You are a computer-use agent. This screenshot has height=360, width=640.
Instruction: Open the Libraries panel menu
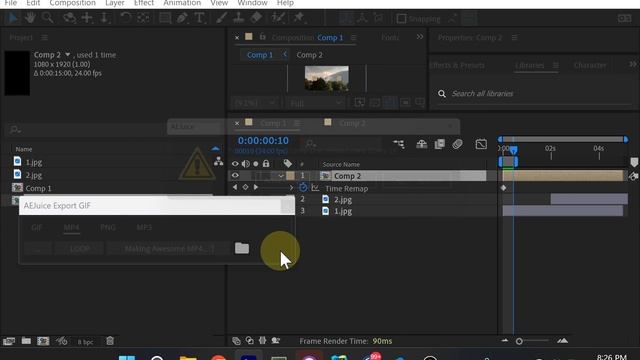[x=556, y=65]
